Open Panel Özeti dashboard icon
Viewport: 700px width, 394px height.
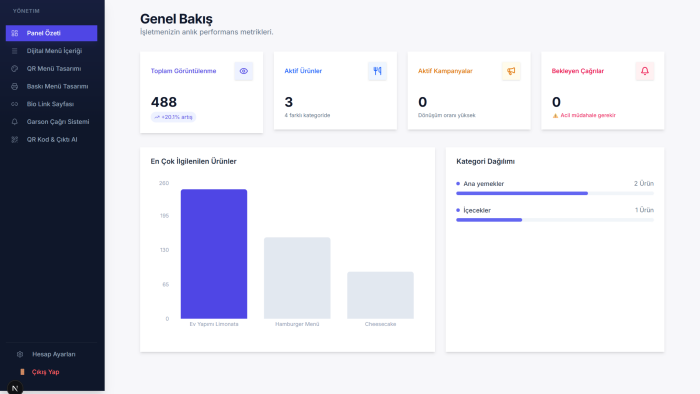tap(15, 33)
